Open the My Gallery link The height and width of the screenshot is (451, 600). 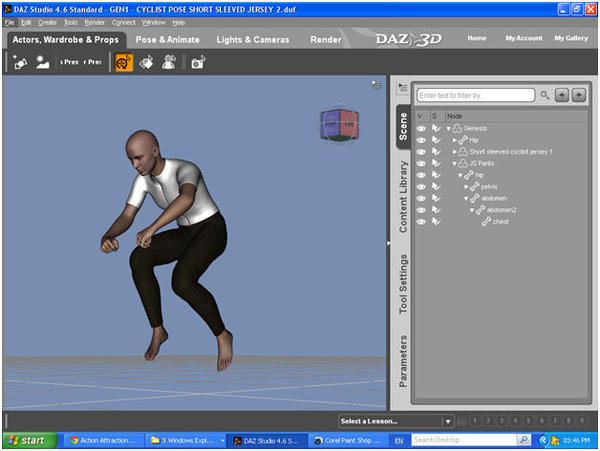(x=571, y=38)
